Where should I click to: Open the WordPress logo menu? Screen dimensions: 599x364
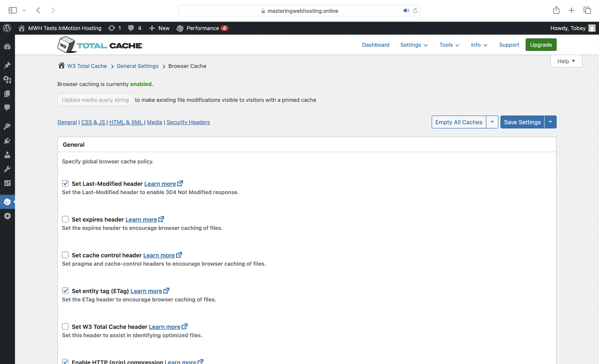coord(7,28)
